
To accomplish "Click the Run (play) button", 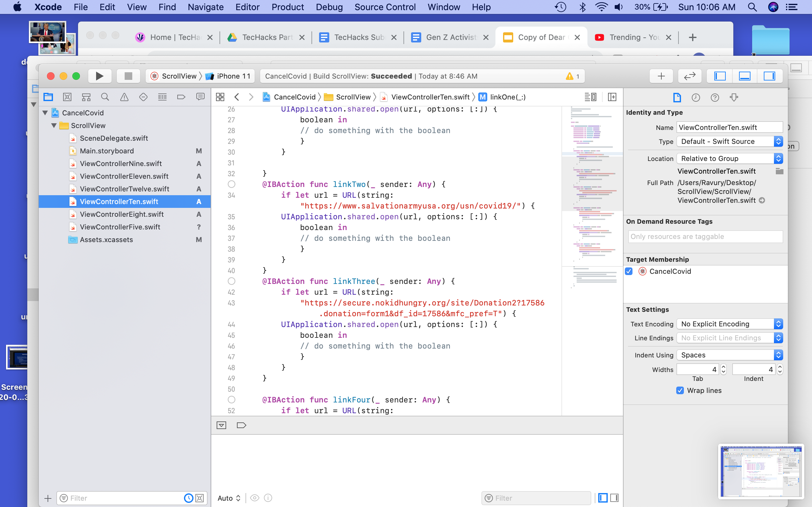I will pos(99,76).
